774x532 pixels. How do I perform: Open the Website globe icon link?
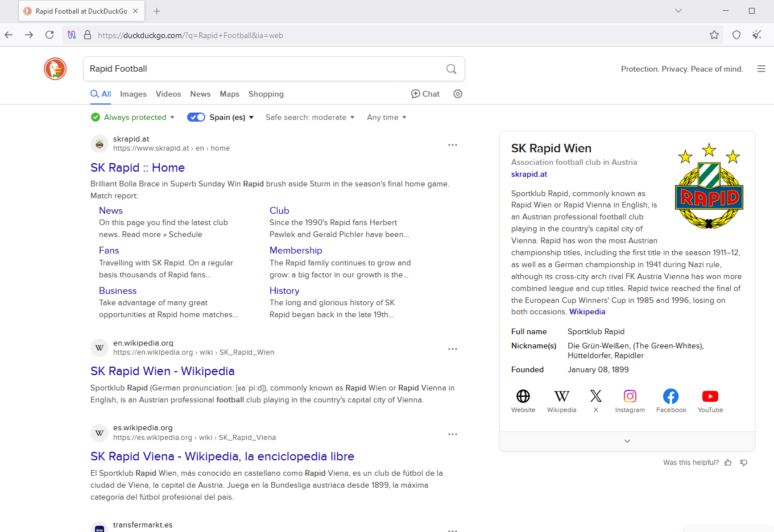pyautogui.click(x=523, y=401)
